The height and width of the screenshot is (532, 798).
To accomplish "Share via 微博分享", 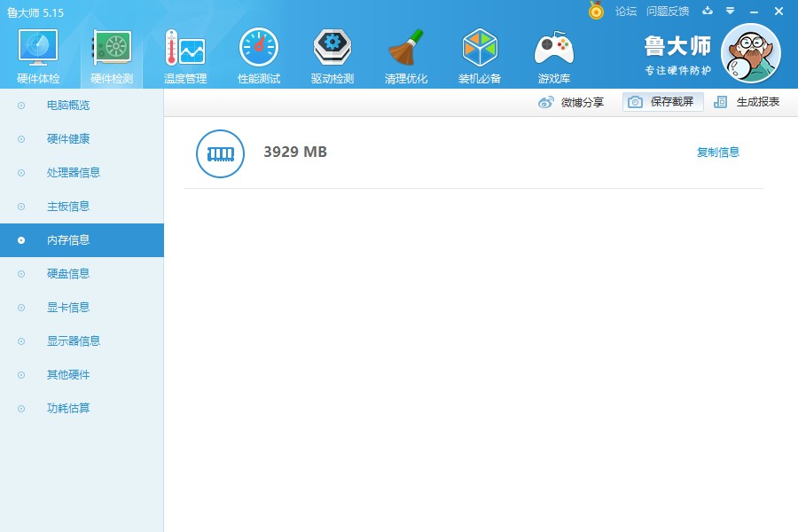I will (570, 102).
